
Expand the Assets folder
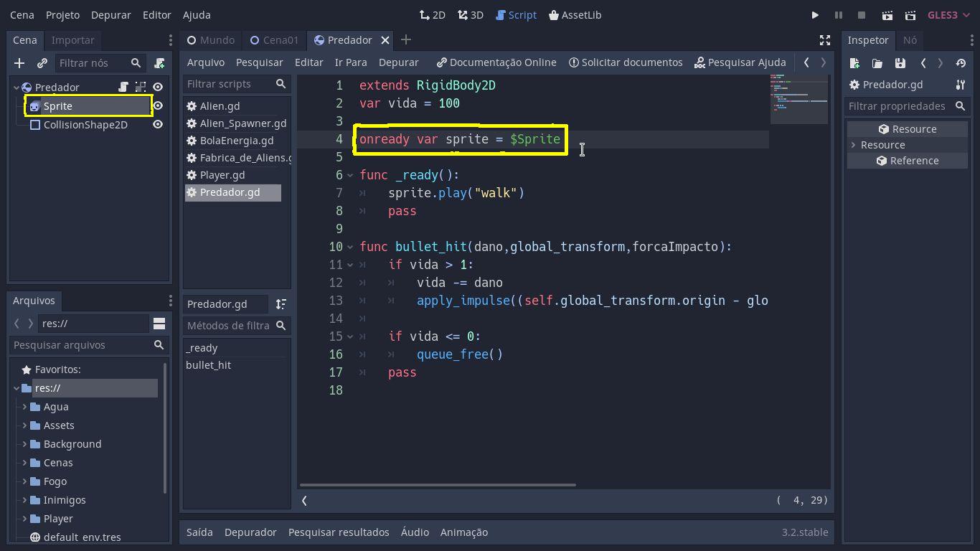(24, 425)
